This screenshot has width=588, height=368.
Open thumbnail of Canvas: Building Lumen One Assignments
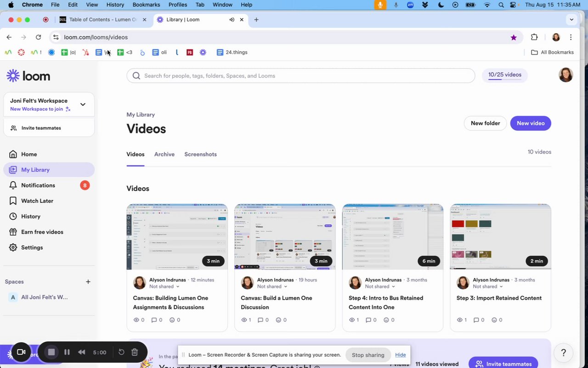pyautogui.click(x=177, y=237)
